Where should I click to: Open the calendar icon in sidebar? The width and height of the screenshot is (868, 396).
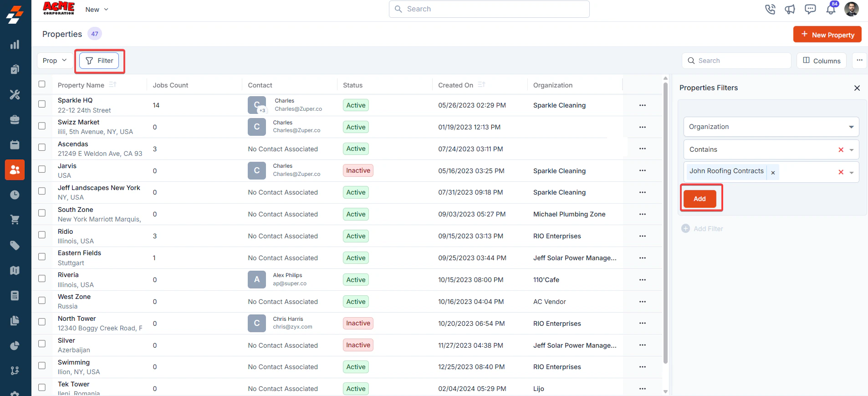coord(15,144)
